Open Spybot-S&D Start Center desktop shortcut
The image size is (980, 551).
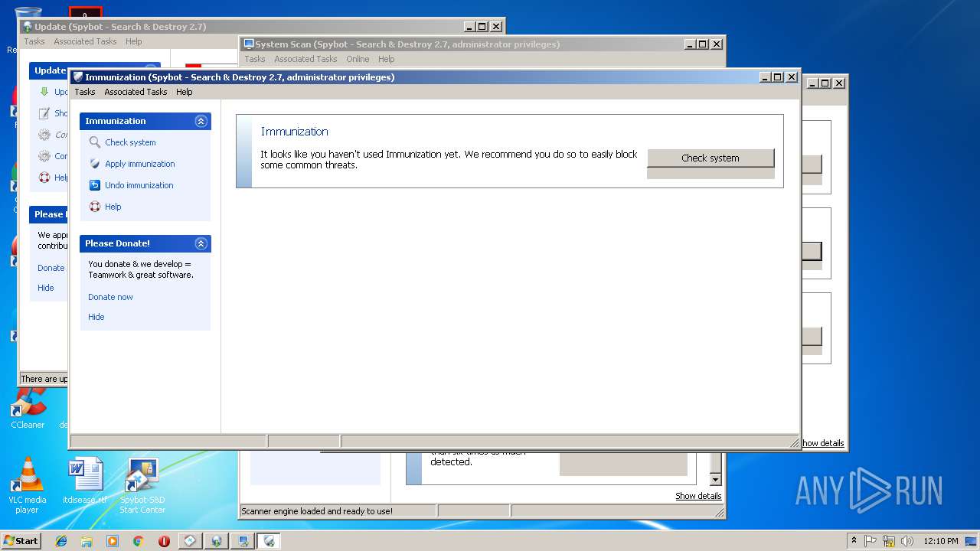point(142,485)
